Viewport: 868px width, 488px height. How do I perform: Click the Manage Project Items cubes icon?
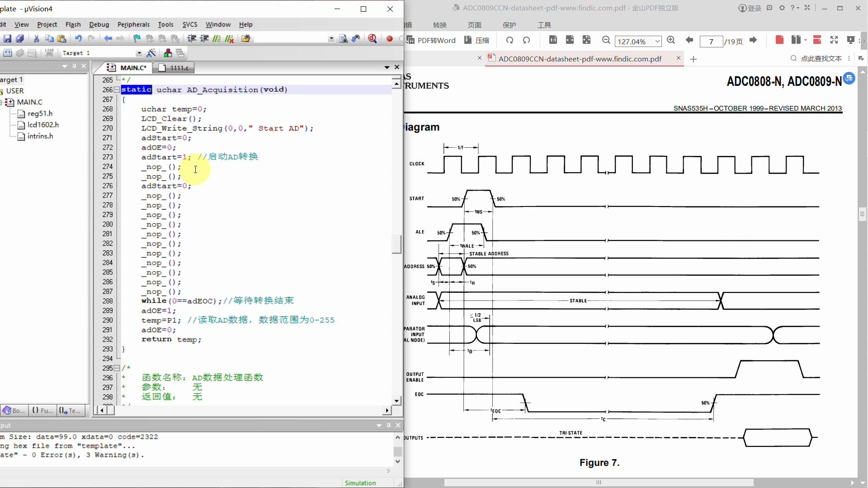coord(168,53)
